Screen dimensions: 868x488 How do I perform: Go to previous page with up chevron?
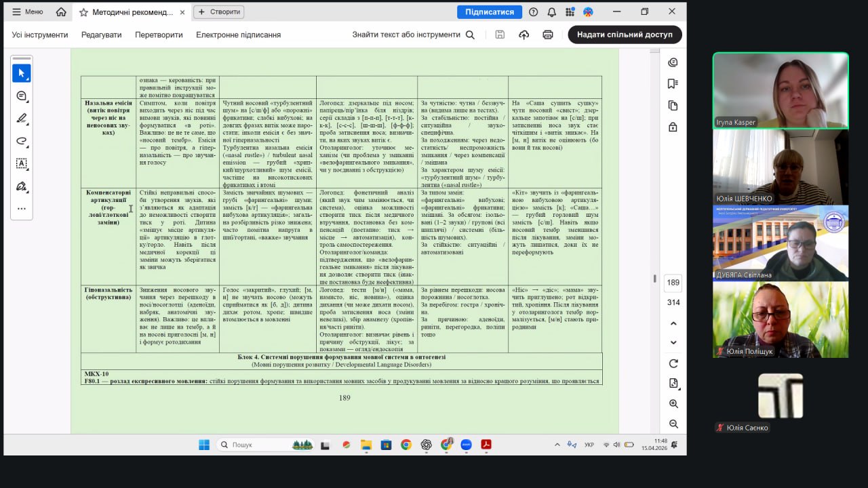pos(673,323)
